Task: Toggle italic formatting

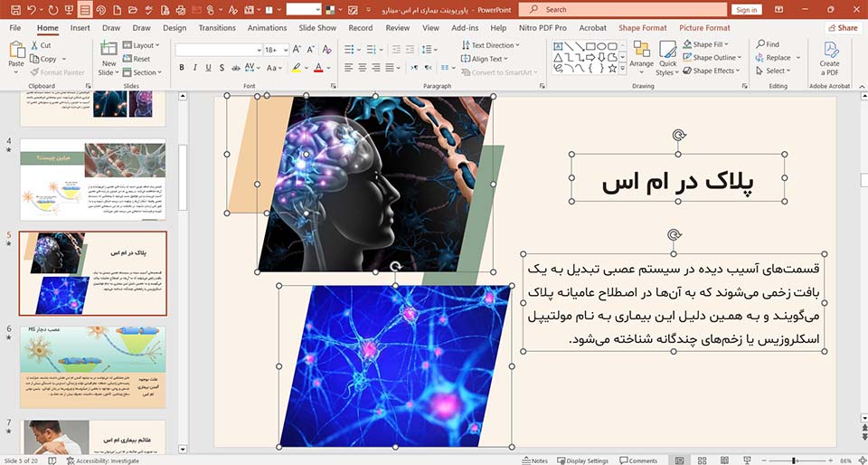Action: 195,68
